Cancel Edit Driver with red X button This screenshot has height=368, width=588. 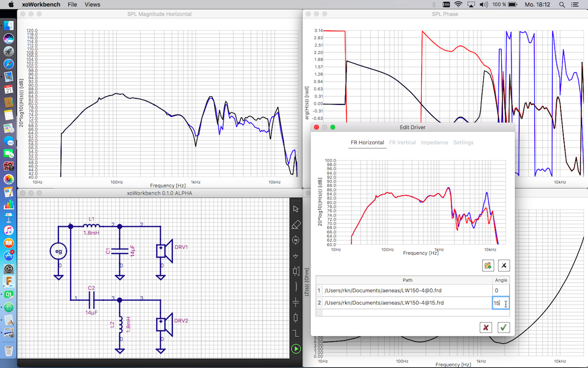tap(486, 328)
